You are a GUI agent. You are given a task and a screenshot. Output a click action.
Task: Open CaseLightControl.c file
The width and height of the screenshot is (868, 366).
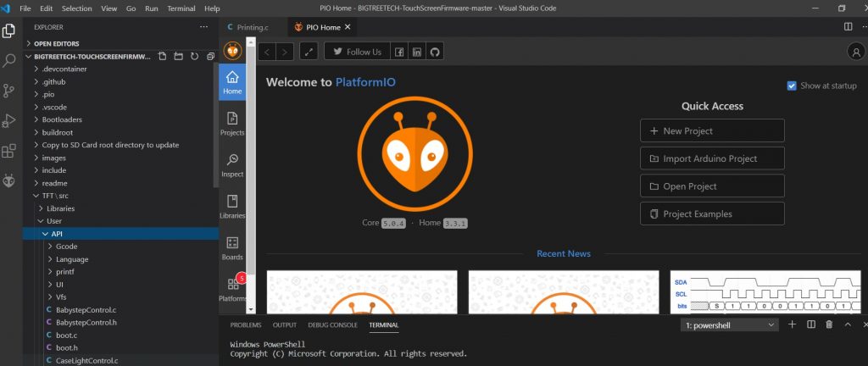tap(120, 360)
